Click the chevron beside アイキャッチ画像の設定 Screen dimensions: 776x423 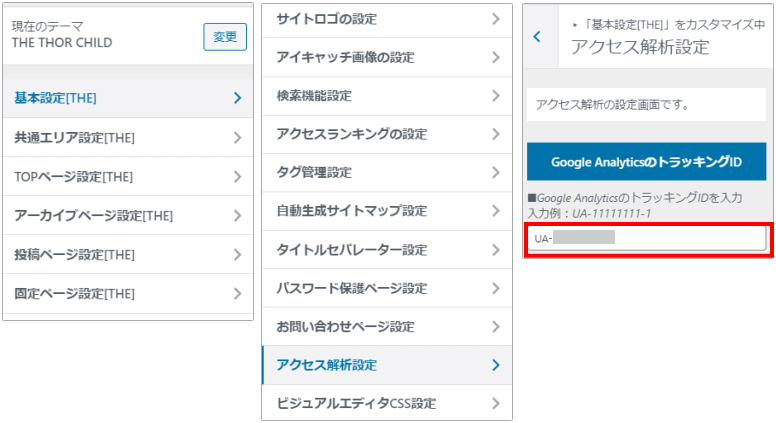[x=496, y=58]
